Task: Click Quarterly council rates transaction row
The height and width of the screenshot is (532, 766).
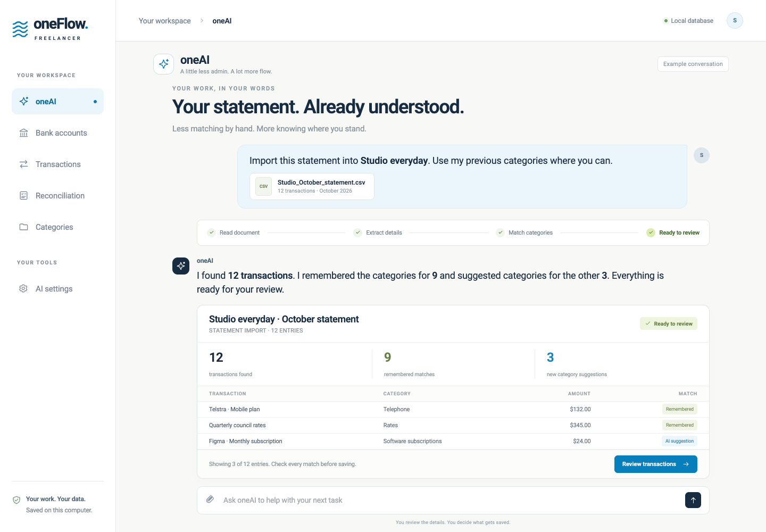Action: [453, 425]
